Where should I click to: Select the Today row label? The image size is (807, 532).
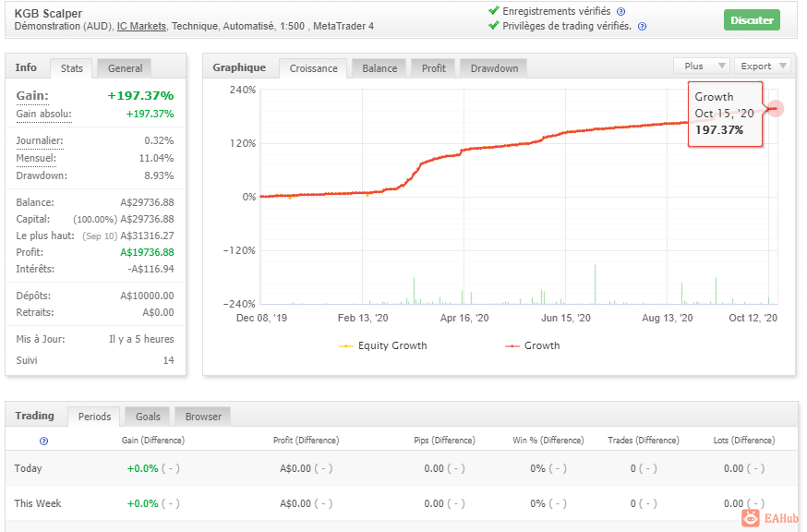point(28,468)
